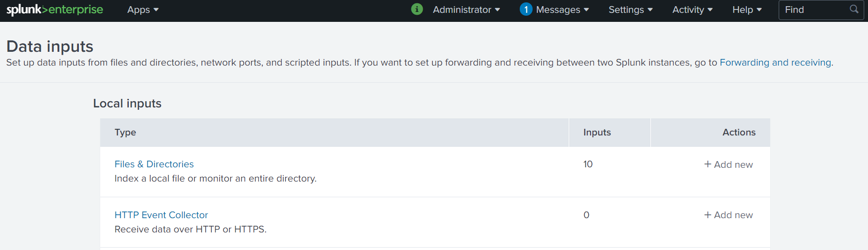Click the Splunk enterprise logo
Viewport: 868px width, 250px height.
55,10
